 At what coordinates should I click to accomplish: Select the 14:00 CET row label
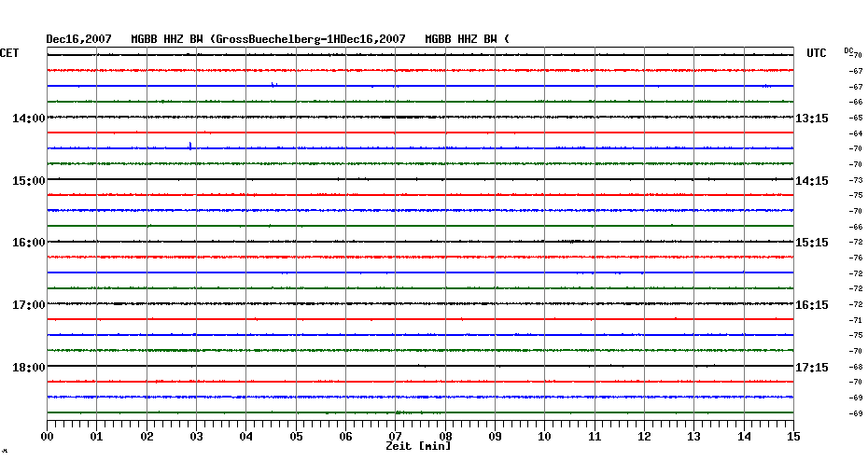tap(29, 119)
